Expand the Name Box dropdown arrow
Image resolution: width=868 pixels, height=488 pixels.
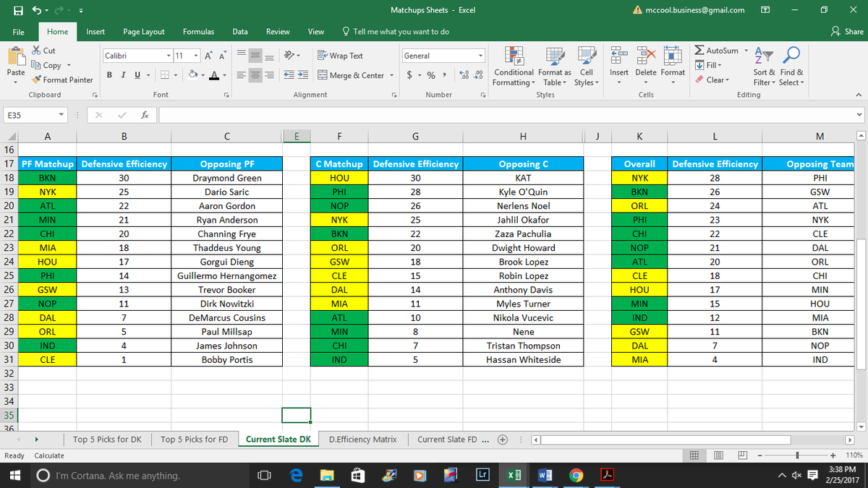(x=62, y=115)
